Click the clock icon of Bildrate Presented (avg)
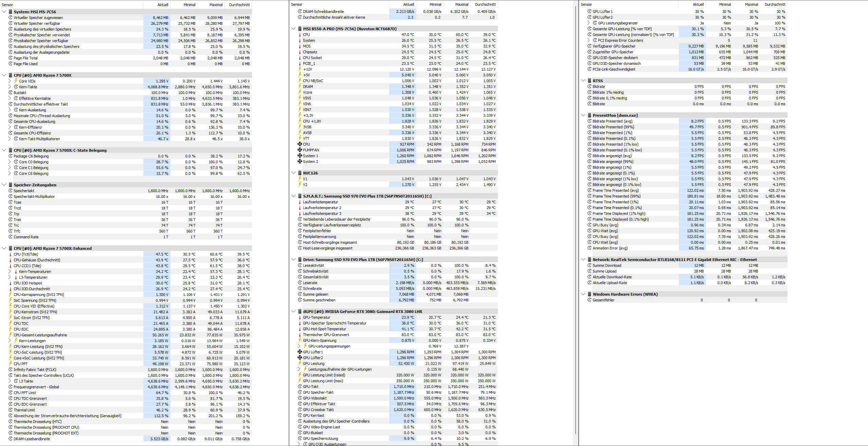The width and height of the screenshot is (868, 446). click(590, 121)
